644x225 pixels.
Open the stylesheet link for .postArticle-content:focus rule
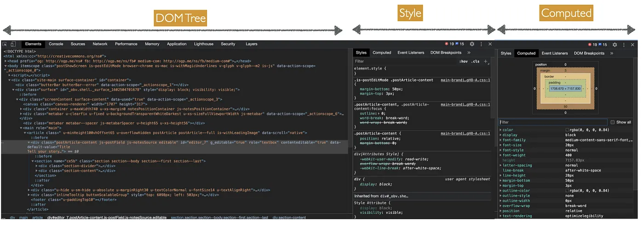466,105
